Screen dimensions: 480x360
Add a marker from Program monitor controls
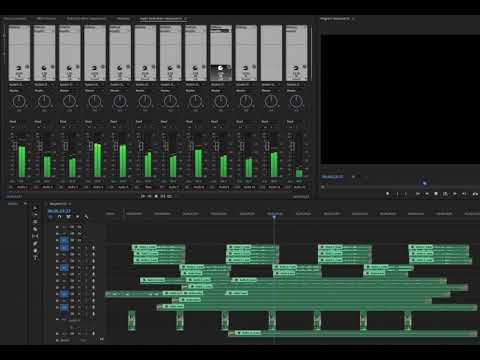pos(387,194)
